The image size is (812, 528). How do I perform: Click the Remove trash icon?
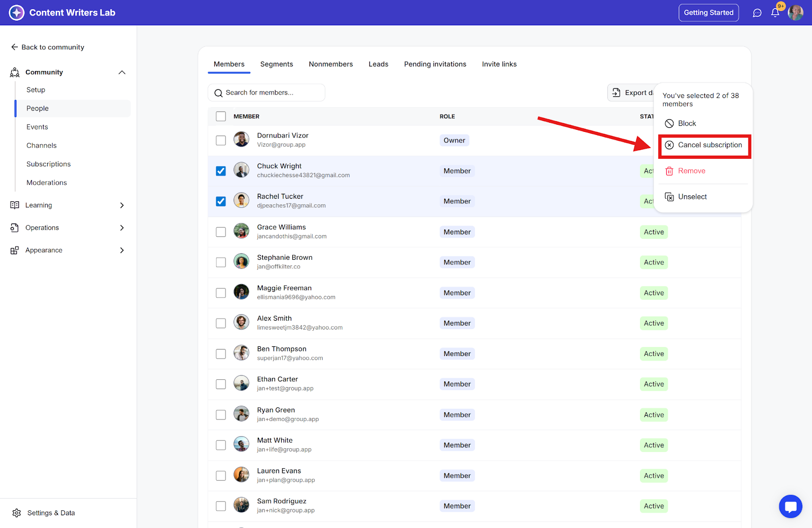pyautogui.click(x=669, y=171)
